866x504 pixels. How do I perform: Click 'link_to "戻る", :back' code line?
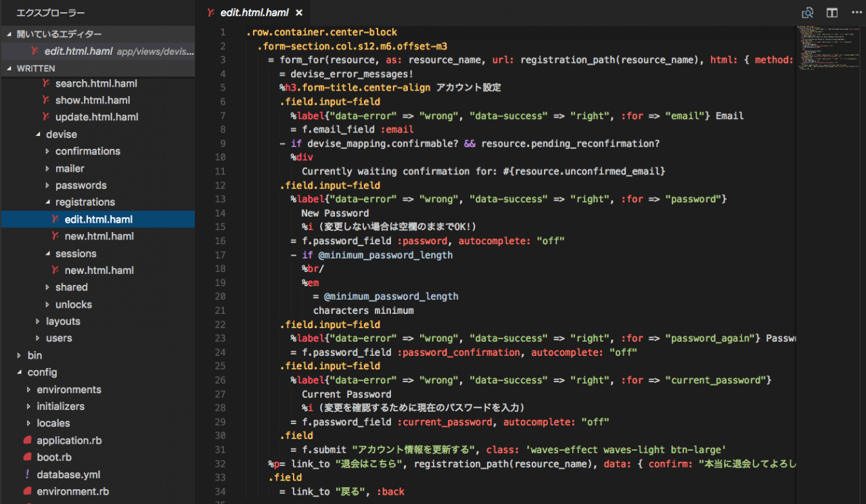pyautogui.click(x=348, y=491)
